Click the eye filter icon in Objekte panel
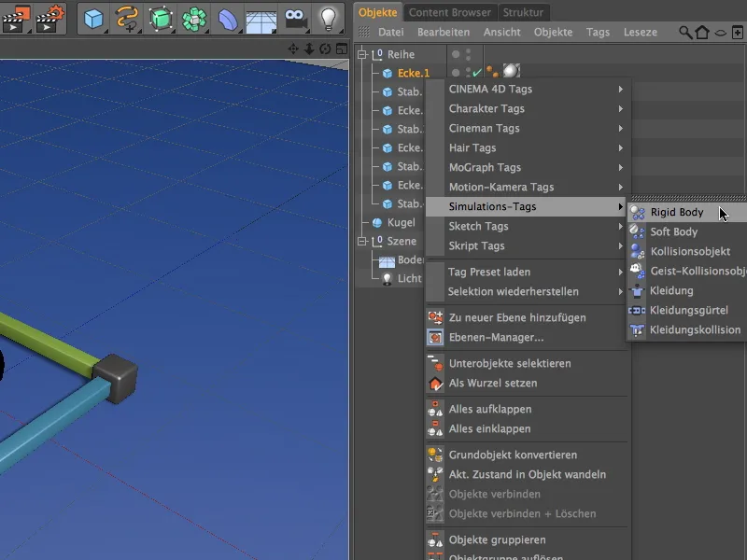The height and width of the screenshot is (560, 747). pyautogui.click(x=720, y=33)
